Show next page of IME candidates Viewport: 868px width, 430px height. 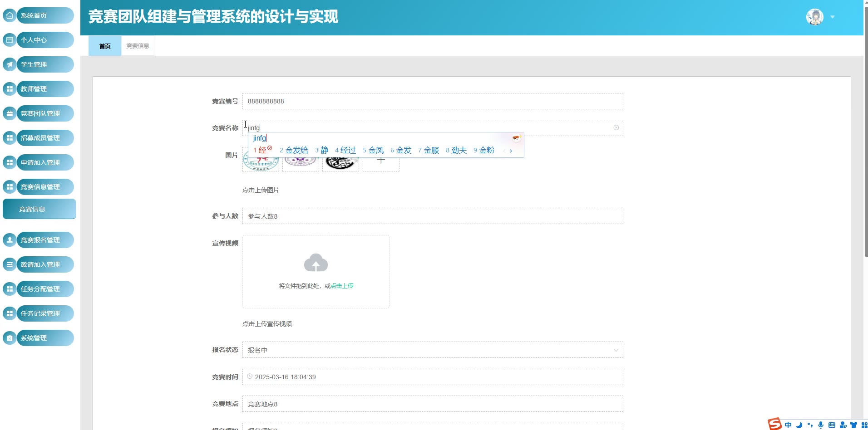511,151
